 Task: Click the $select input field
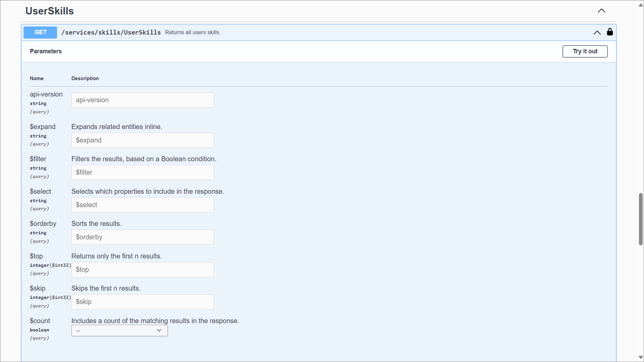pos(143,205)
